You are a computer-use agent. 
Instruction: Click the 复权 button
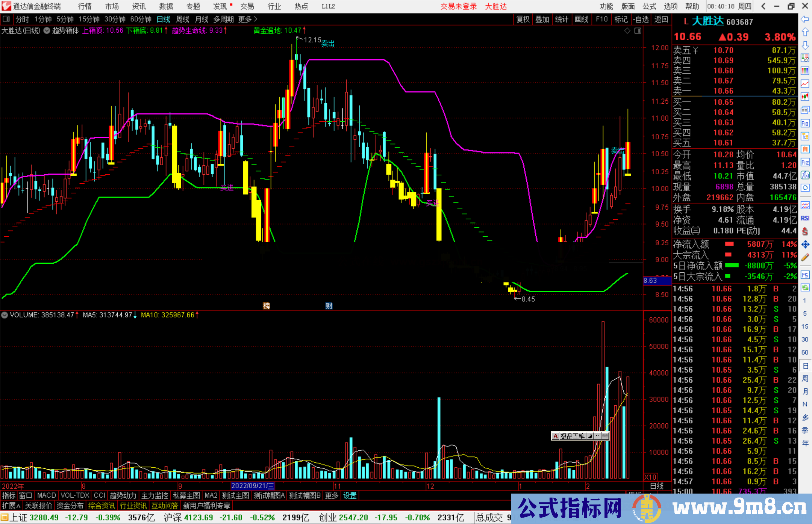pyautogui.click(x=523, y=19)
